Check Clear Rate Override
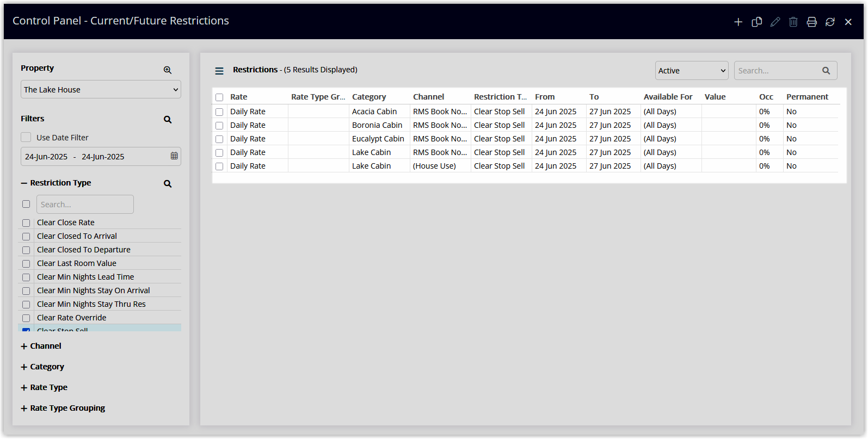 (26, 318)
